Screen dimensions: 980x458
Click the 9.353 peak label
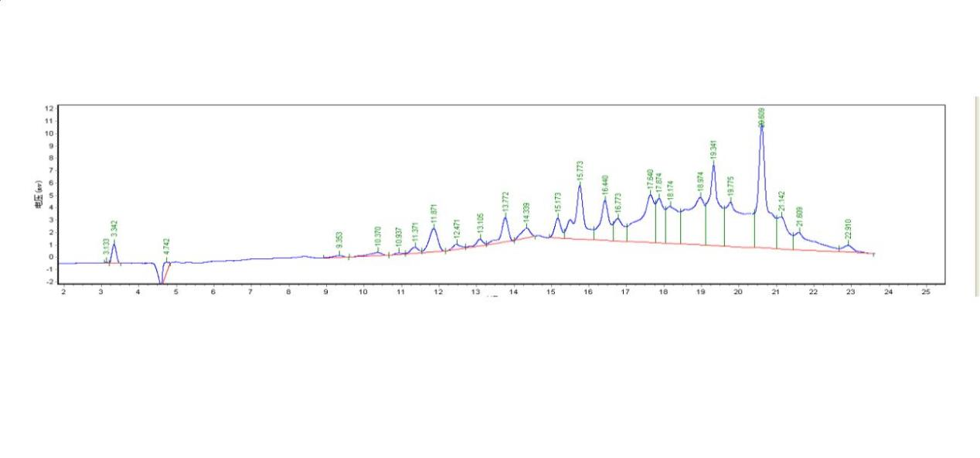tap(339, 241)
